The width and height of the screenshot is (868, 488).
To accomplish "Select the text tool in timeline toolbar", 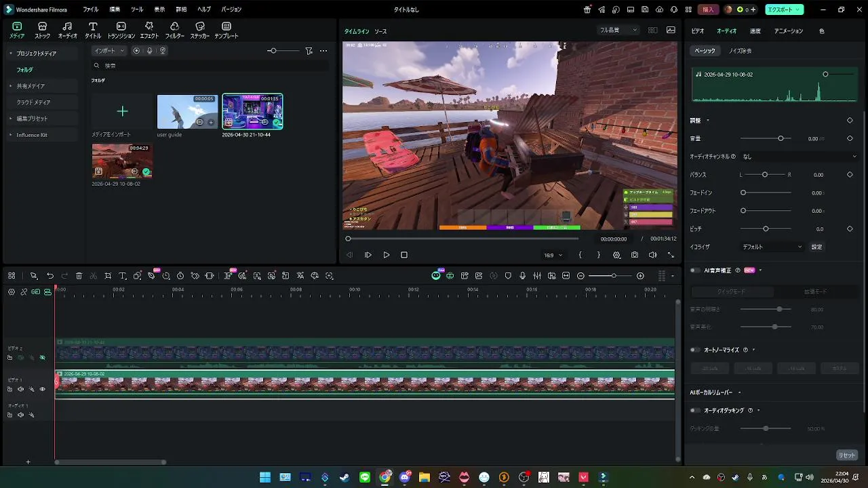I will (x=123, y=276).
